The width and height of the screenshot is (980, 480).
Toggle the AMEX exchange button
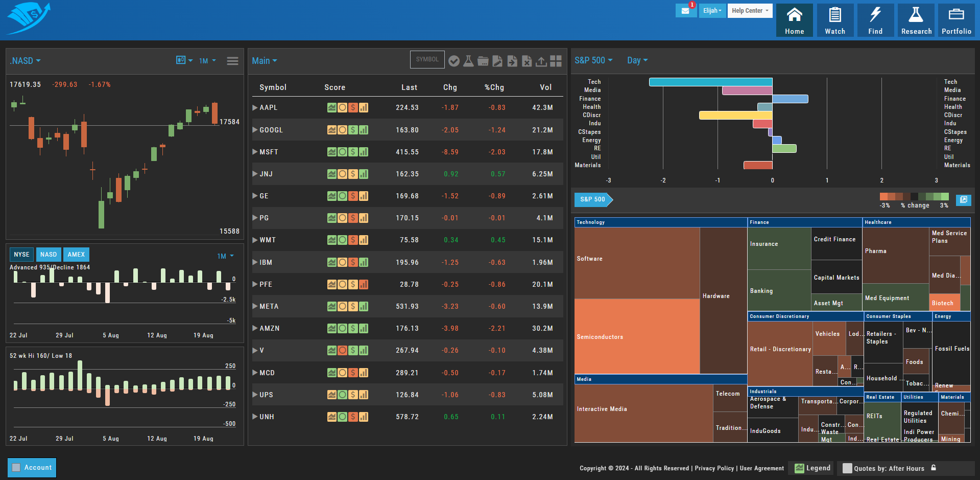[76, 255]
